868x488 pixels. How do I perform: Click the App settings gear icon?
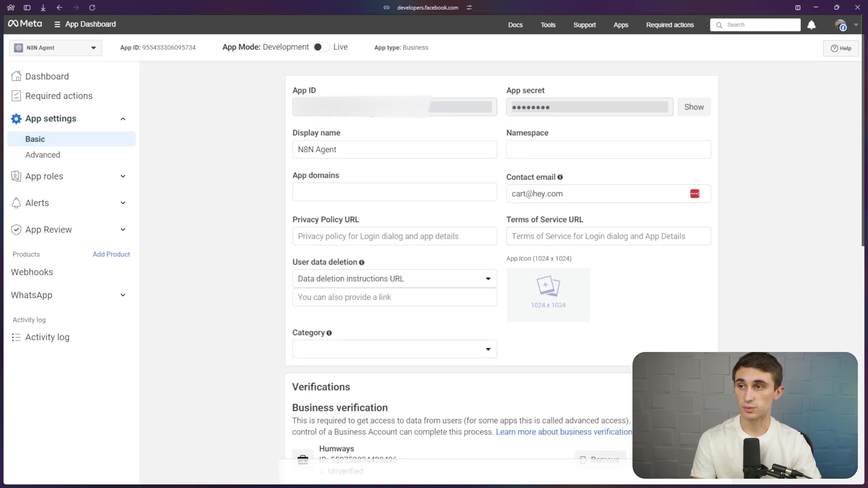(16, 119)
